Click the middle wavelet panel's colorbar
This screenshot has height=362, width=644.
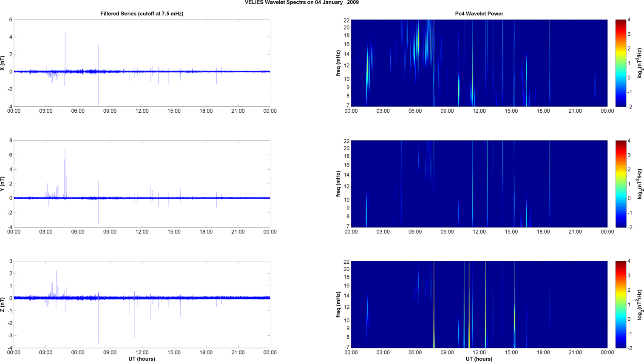pyautogui.click(x=621, y=184)
